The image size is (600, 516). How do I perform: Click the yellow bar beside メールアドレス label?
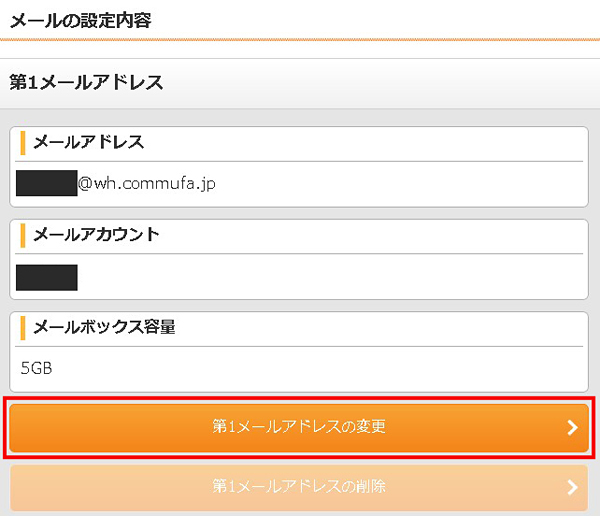pyautogui.click(x=22, y=143)
